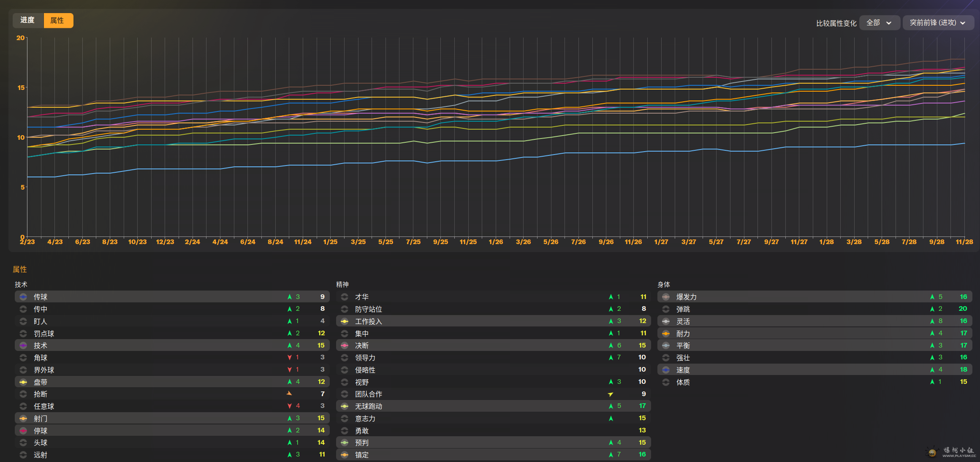This screenshot has height=462, width=980.
Task: Click the 爆发力 line indicator icon
Action: tap(666, 297)
